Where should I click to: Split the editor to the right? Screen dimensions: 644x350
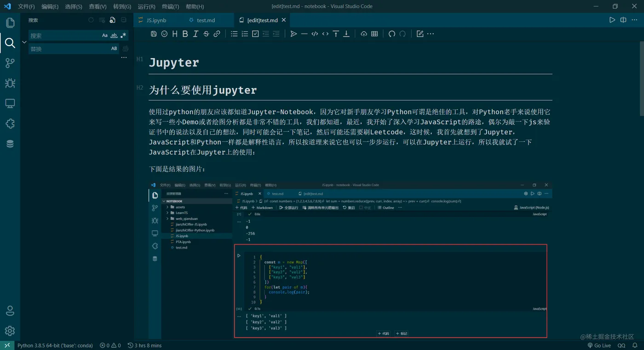[623, 20]
